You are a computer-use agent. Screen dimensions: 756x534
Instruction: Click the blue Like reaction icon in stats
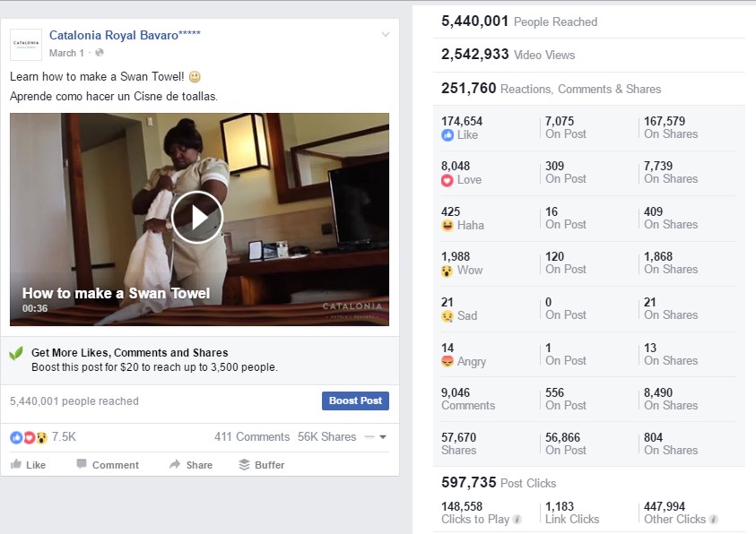pos(448,135)
